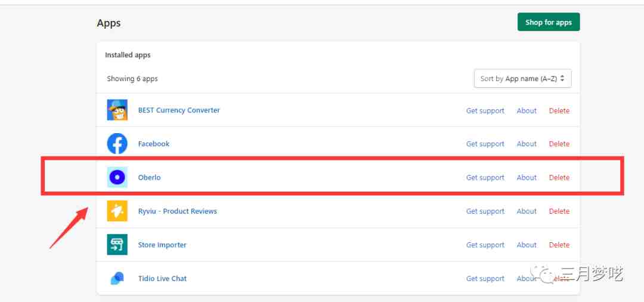Viewport: 644px width, 302px height.
Task: Get support for Store Importer
Action: point(485,245)
